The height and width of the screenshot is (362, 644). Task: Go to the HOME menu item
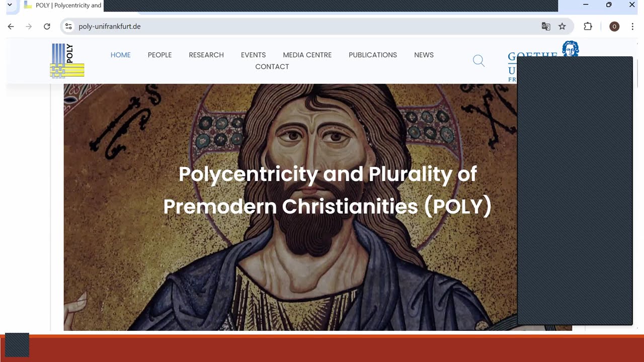pos(121,55)
